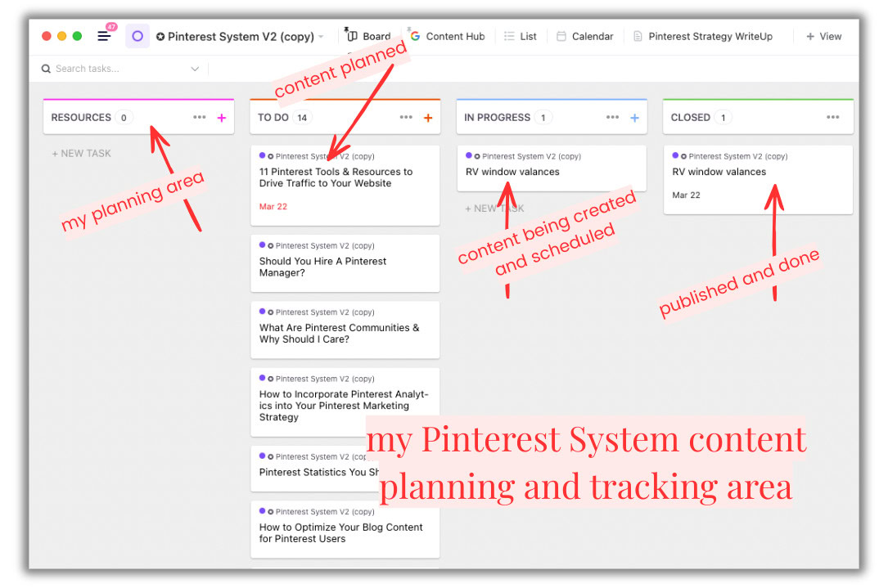Click + NEW TASK under RESOURCES
The image size is (888, 588).
pyautogui.click(x=82, y=154)
